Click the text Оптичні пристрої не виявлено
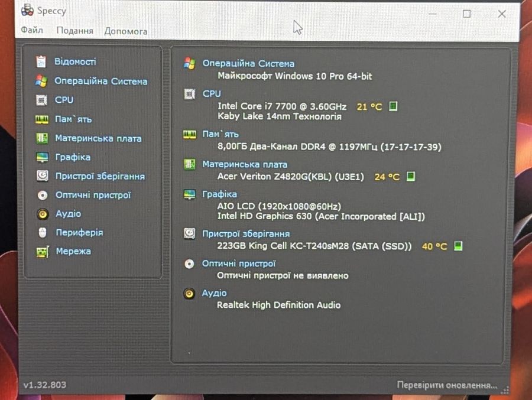This screenshot has width=532, height=400. (283, 275)
